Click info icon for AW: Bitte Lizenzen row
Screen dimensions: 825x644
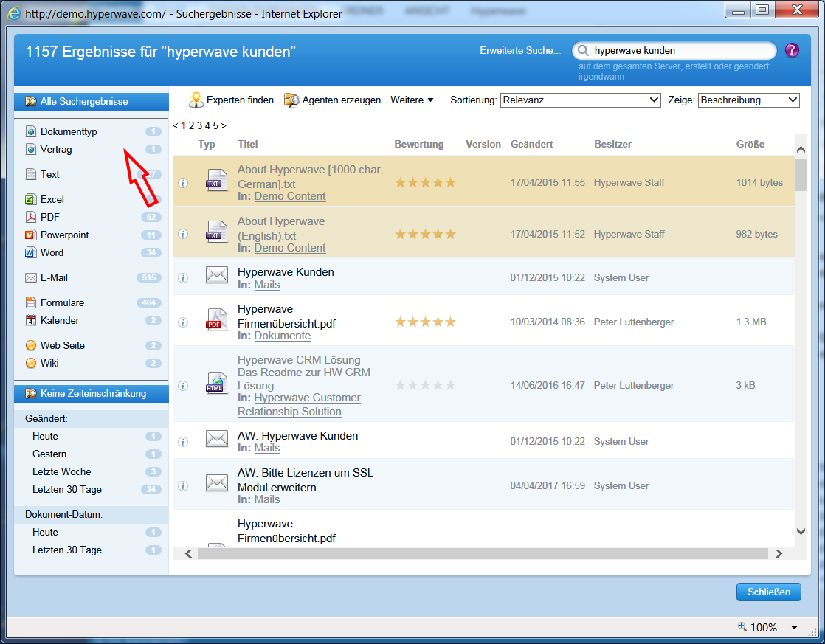click(x=183, y=486)
